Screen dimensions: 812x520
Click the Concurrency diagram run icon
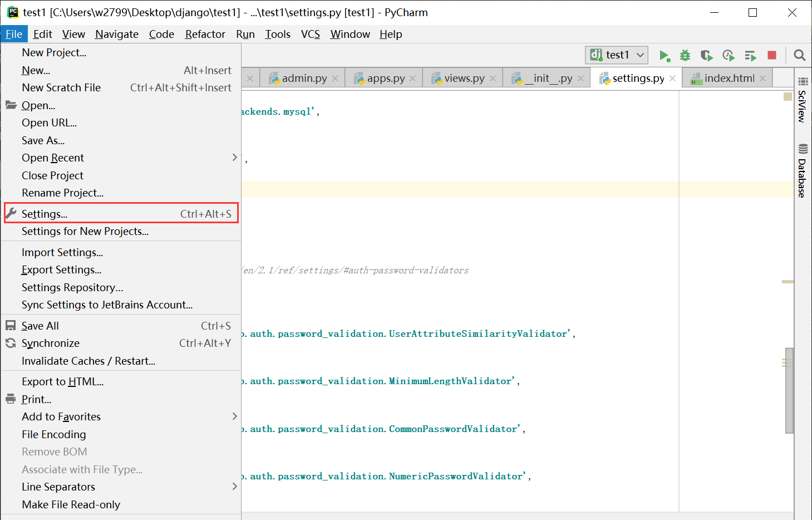750,55
